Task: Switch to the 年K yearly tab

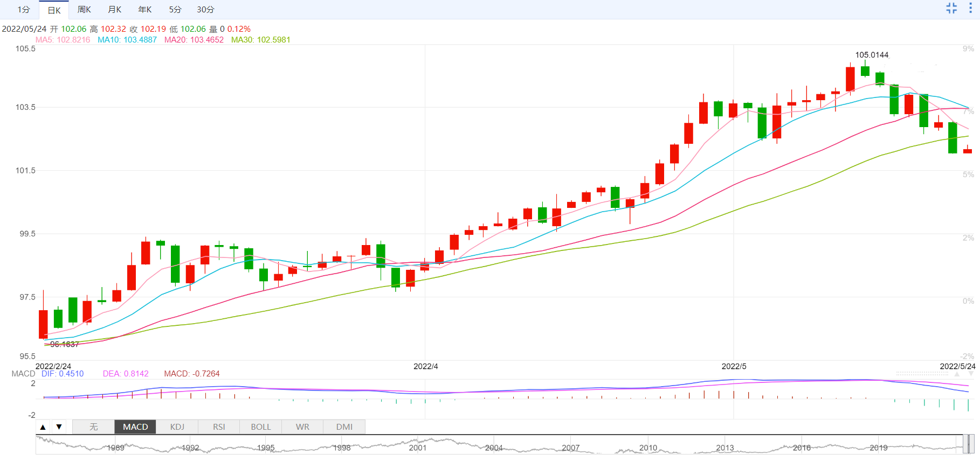Action: coord(145,10)
